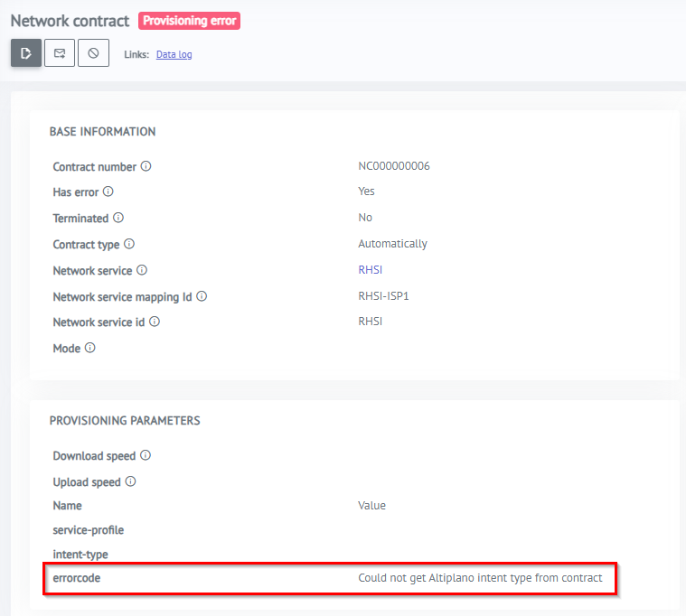Click the cancel/terminate circle-slash icon button
This screenshot has width=686, height=616.
[93, 53]
